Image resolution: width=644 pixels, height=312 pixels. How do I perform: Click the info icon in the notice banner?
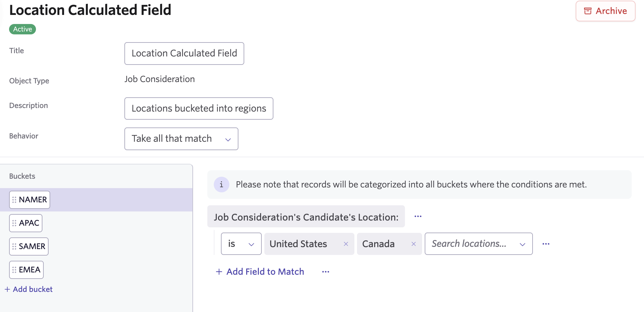coord(222,185)
